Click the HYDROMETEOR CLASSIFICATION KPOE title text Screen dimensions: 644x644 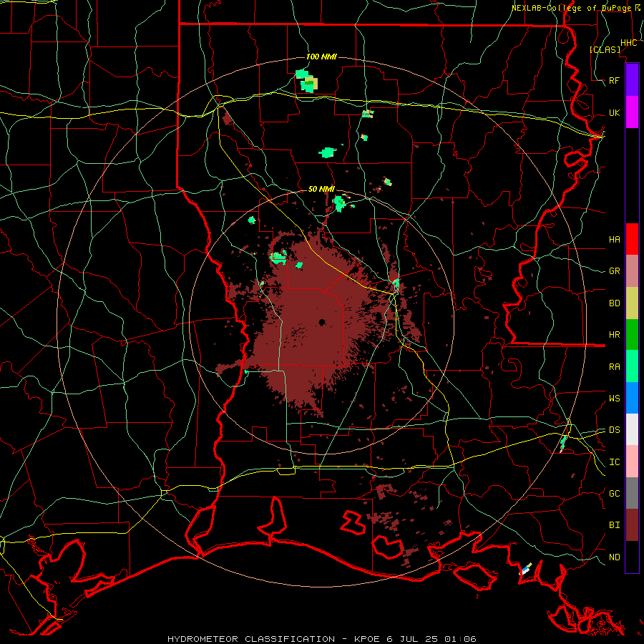pos(321,639)
